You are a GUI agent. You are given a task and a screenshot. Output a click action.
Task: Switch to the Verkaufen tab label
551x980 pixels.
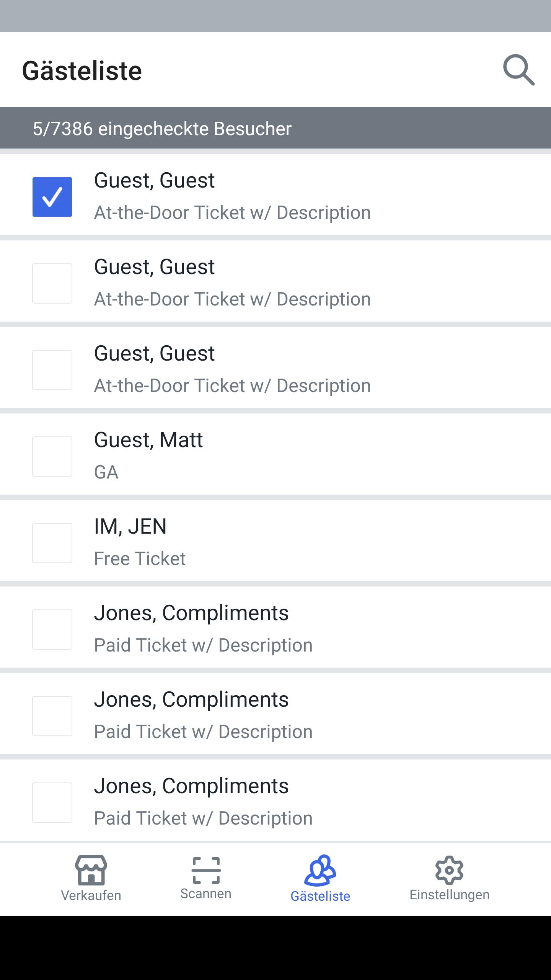tap(91, 895)
